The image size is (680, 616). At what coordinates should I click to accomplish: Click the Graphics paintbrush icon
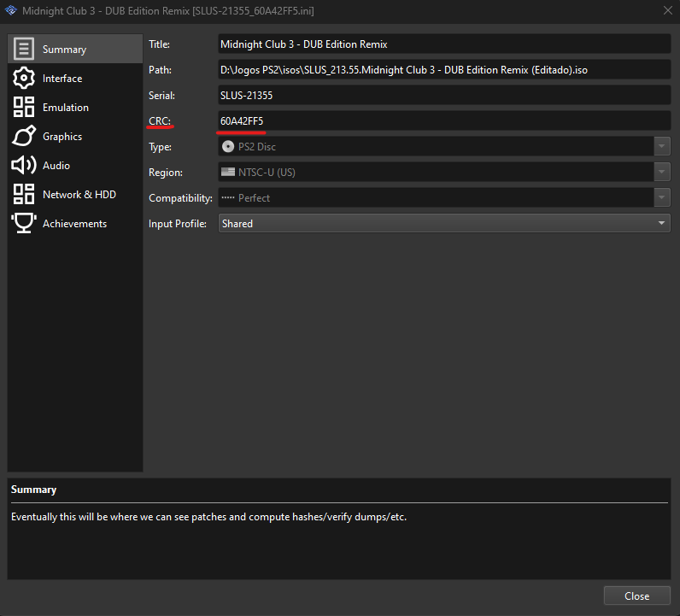pyautogui.click(x=23, y=136)
